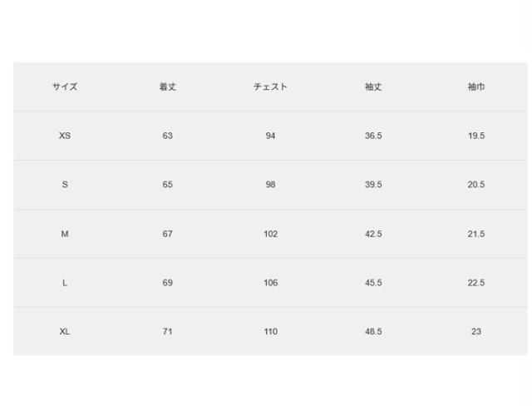Click the 袖丈 column header
Image resolution: width=532 pixels, height=406 pixels.
click(x=373, y=87)
